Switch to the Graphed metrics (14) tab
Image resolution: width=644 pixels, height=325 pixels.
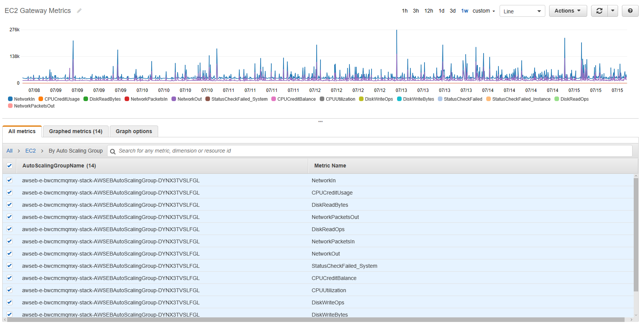click(x=76, y=131)
